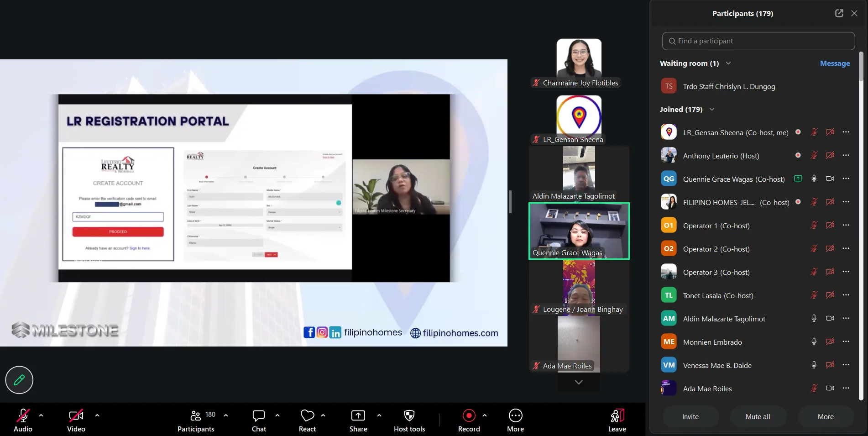Open more options for Aldin Malazarte Tagolimot
868x436 pixels.
pos(846,318)
